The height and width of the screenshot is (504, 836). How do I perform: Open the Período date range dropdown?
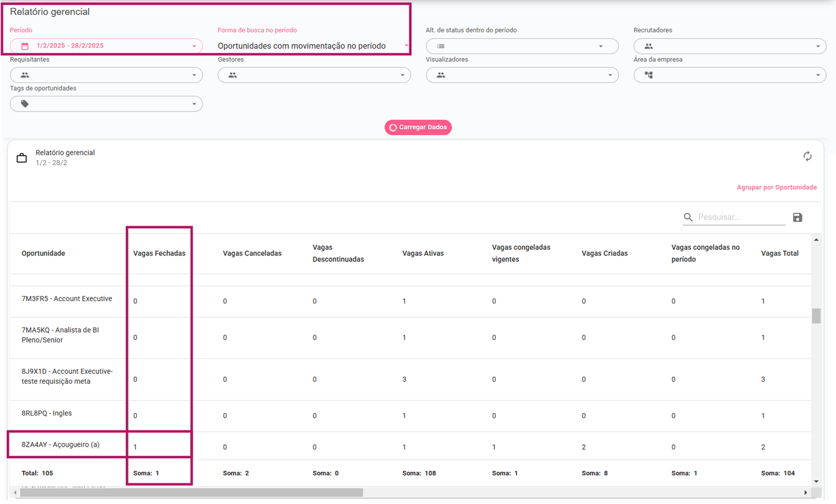point(194,46)
